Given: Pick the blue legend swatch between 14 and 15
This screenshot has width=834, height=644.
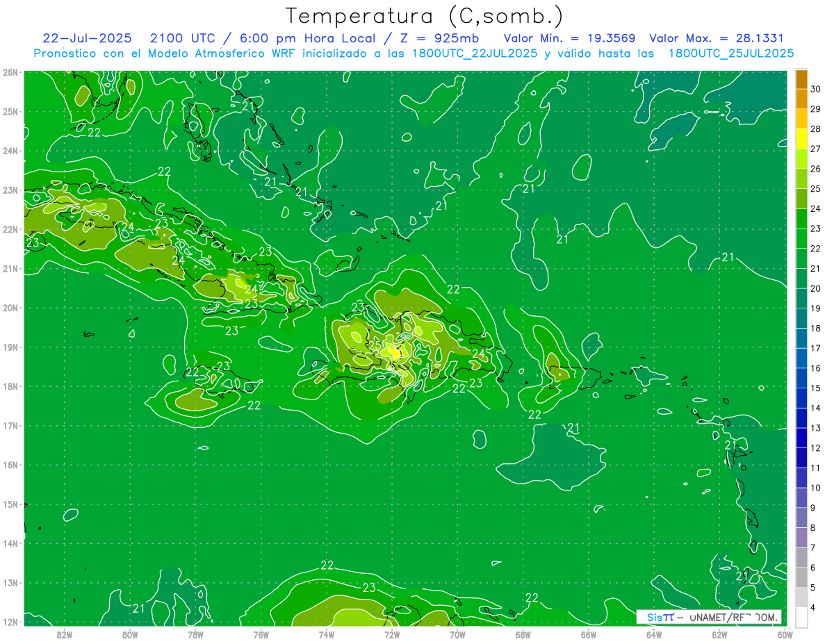Looking at the screenshot, I should pyautogui.click(x=801, y=398).
